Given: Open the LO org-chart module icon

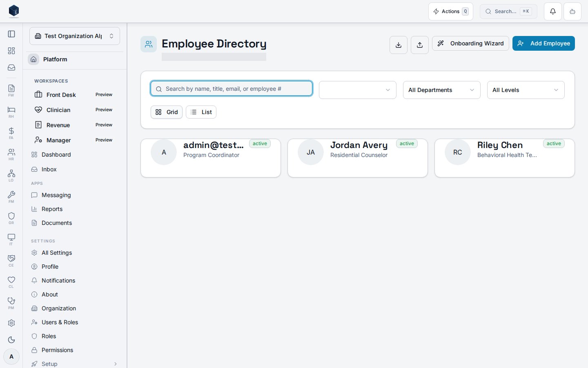Looking at the screenshot, I should (11, 175).
